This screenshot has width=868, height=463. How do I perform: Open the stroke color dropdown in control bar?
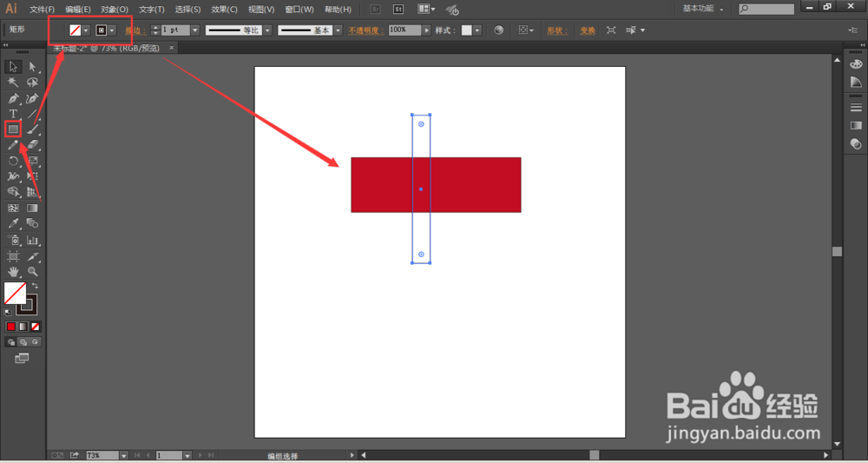click(x=112, y=30)
